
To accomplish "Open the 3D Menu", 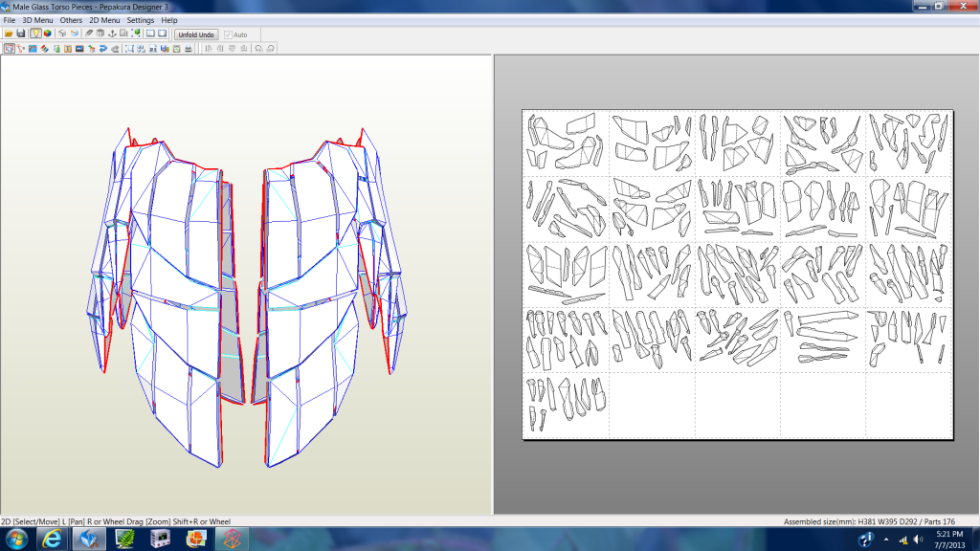I will pos(37,20).
